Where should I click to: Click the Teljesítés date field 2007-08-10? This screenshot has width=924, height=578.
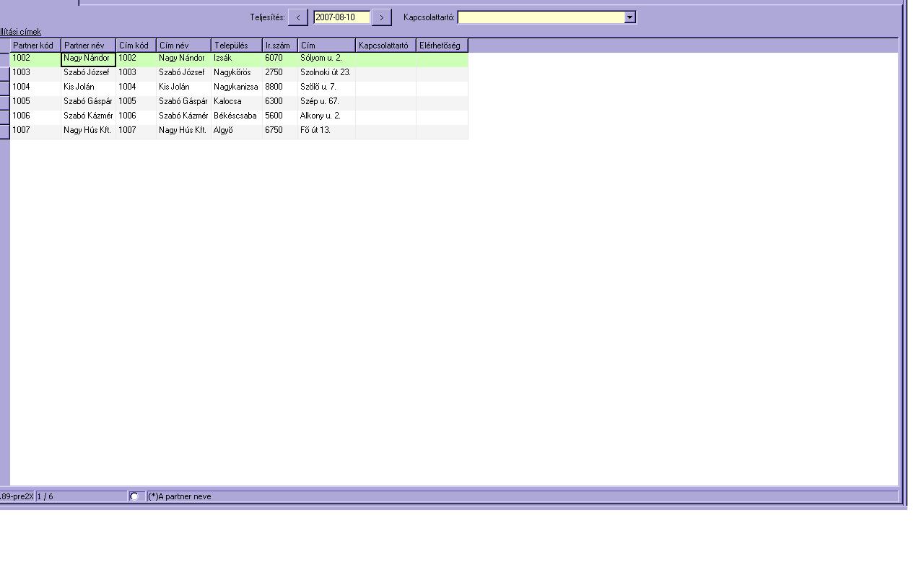[x=341, y=17]
